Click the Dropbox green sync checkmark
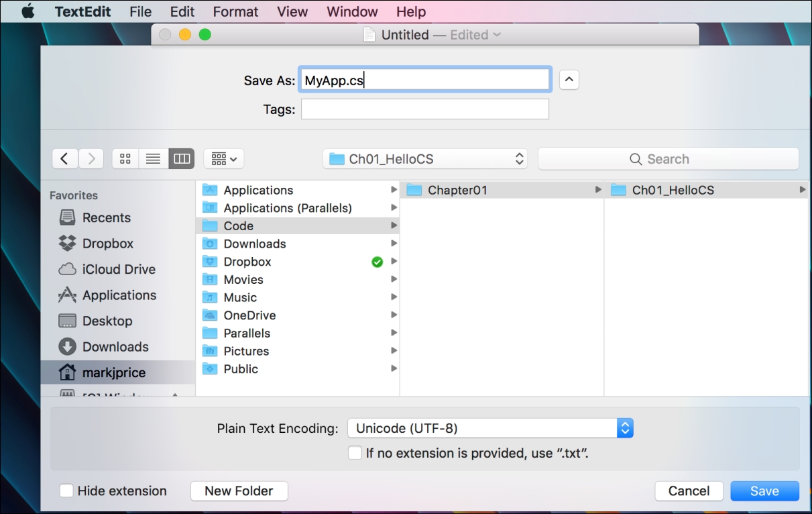This screenshot has height=514, width=812. tap(377, 262)
